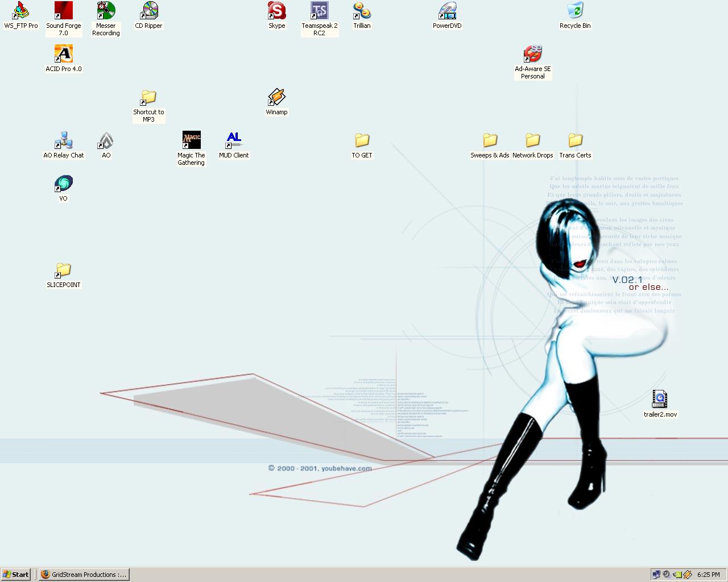
Task: Switch to GridStream Productions taskbar window
Action: [x=84, y=575]
